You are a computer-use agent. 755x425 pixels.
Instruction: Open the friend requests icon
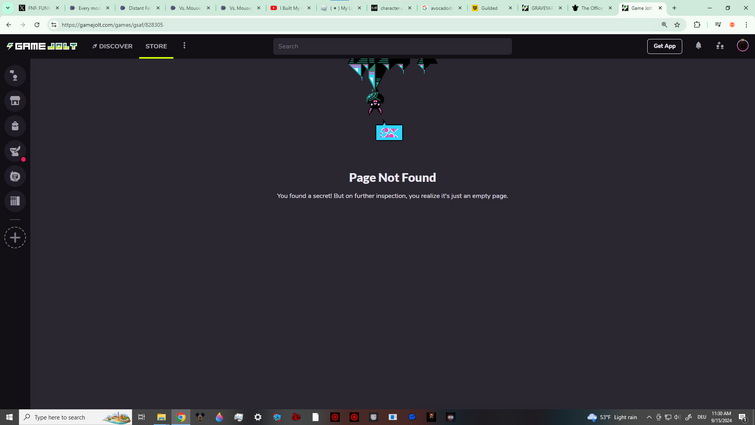point(720,46)
